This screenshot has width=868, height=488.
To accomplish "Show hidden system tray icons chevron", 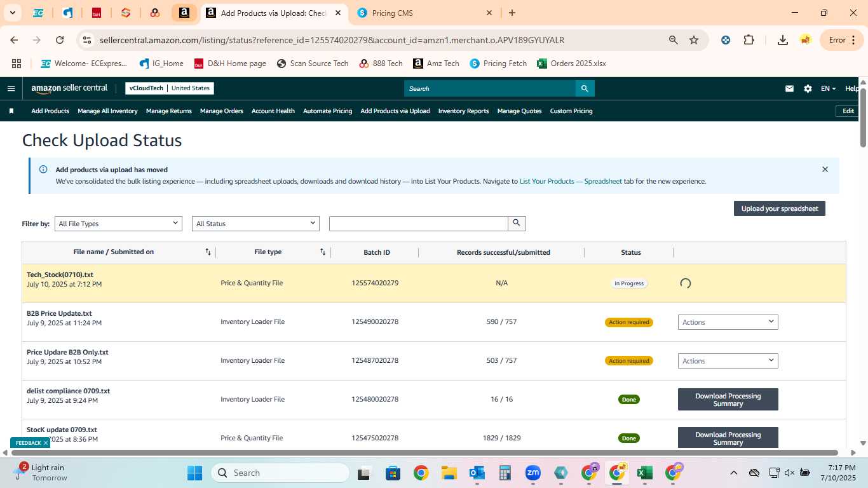I will [733, 473].
